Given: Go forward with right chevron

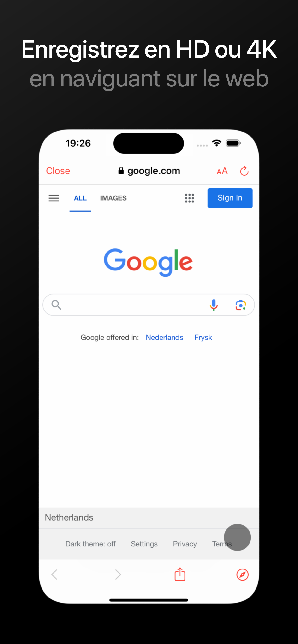Looking at the screenshot, I should coord(118,575).
